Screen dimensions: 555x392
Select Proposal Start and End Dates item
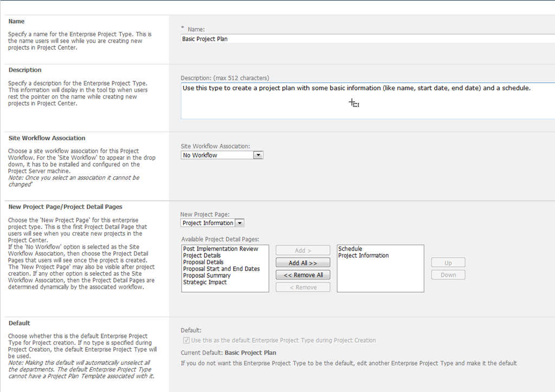221,269
